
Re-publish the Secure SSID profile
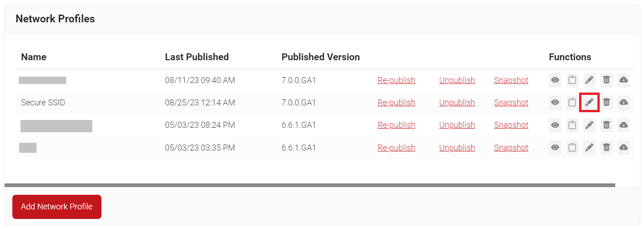pyautogui.click(x=396, y=103)
